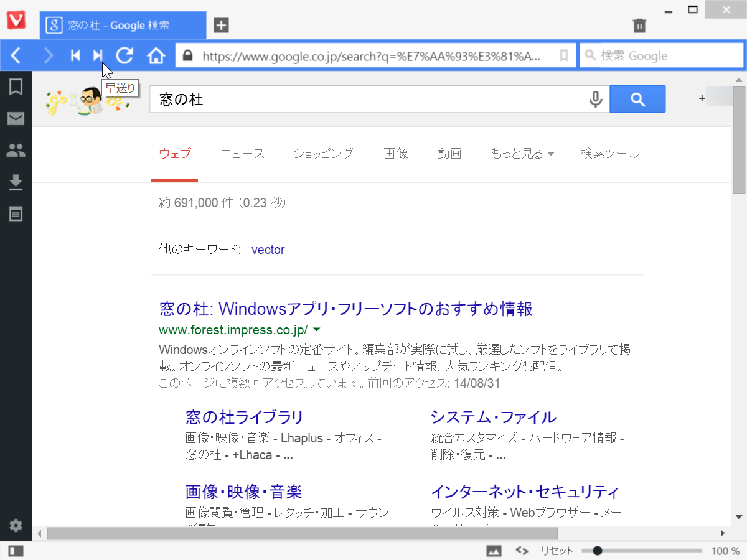The image size is (747, 560).
Task: Click the fast-forward navigation button
Action: (x=98, y=55)
